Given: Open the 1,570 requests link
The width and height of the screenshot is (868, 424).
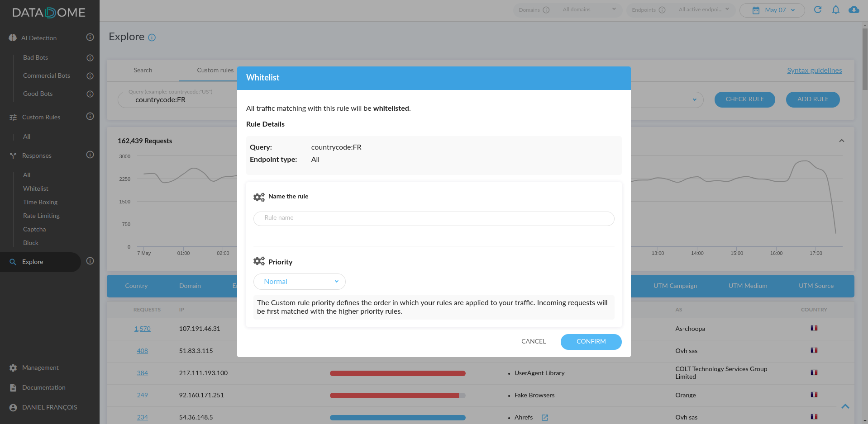Looking at the screenshot, I should (143, 329).
